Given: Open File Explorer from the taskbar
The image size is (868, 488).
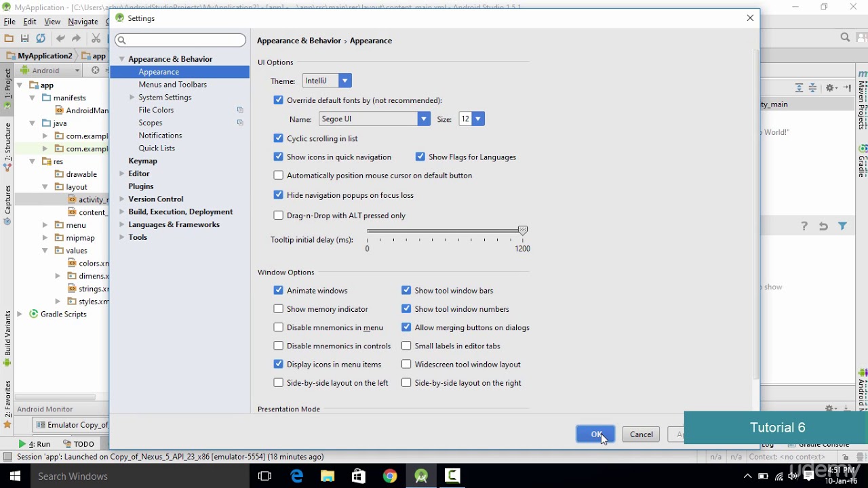Looking at the screenshot, I should 328,476.
